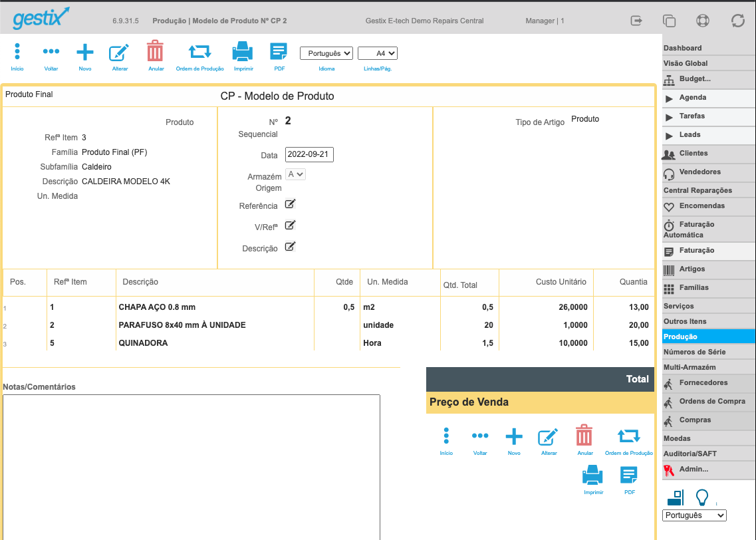Click the lightbulb icon in sidebar footer
The image size is (756, 540).
click(702, 497)
